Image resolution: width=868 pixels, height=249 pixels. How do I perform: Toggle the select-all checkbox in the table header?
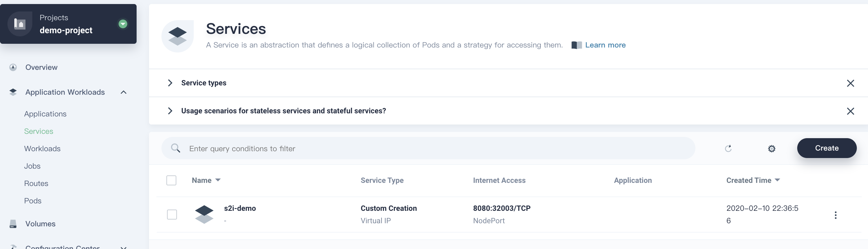[171, 180]
